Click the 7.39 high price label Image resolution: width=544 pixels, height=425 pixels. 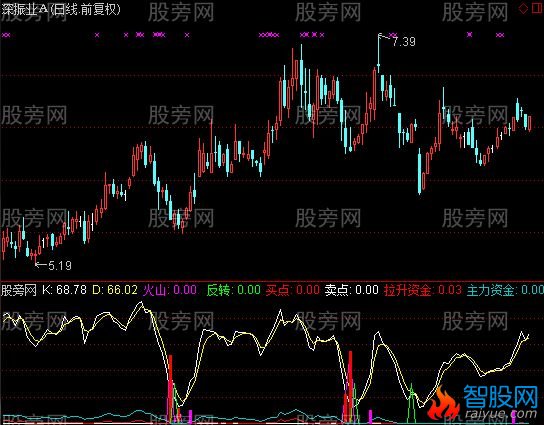click(x=404, y=42)
